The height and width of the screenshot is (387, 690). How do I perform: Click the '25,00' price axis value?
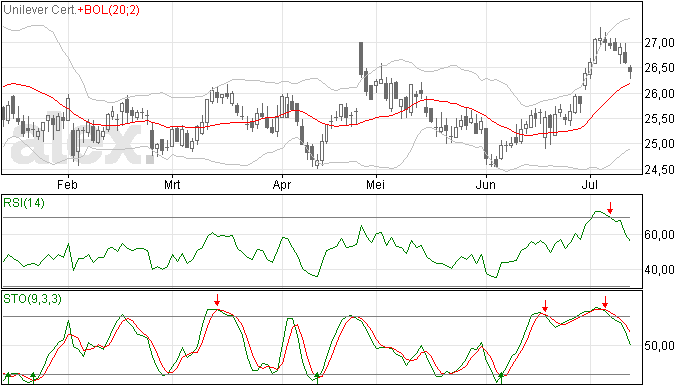(x=659, y=144)
